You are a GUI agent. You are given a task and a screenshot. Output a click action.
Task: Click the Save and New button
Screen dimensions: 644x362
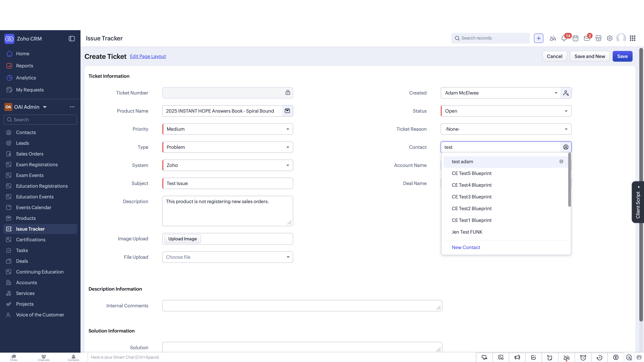pos(589,56)
